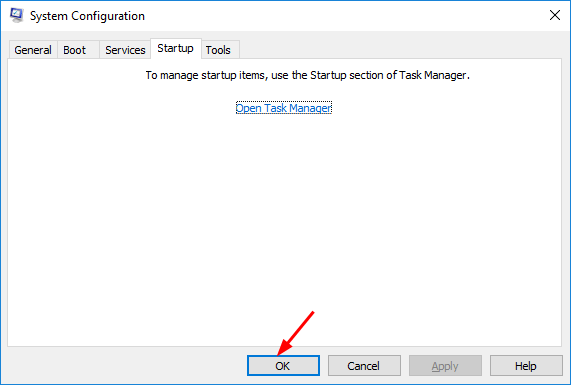
Task: Dismiss the dialog using Cancel
Action: [x=364, y=366]
